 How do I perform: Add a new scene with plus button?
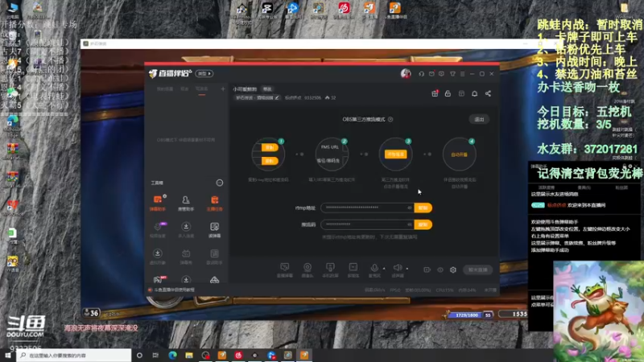tap(223, 89)
